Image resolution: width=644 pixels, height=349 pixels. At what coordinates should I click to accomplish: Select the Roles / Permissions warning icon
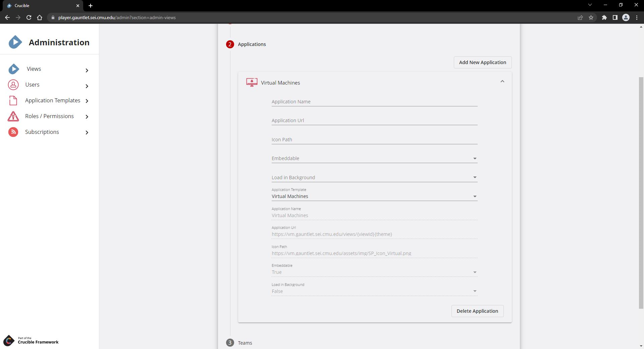coord(13,116)
